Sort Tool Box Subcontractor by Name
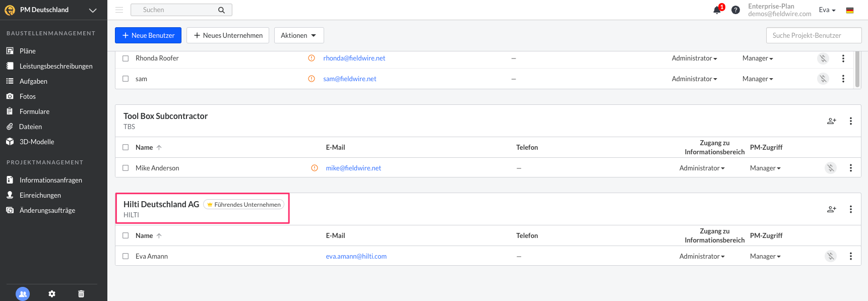 click(x=148, y=147)
